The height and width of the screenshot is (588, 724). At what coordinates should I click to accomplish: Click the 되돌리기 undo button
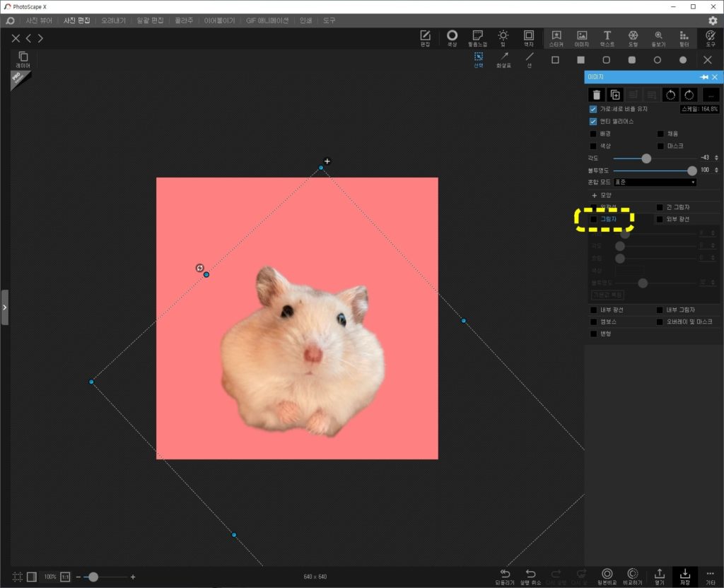[x=505, y=577]
